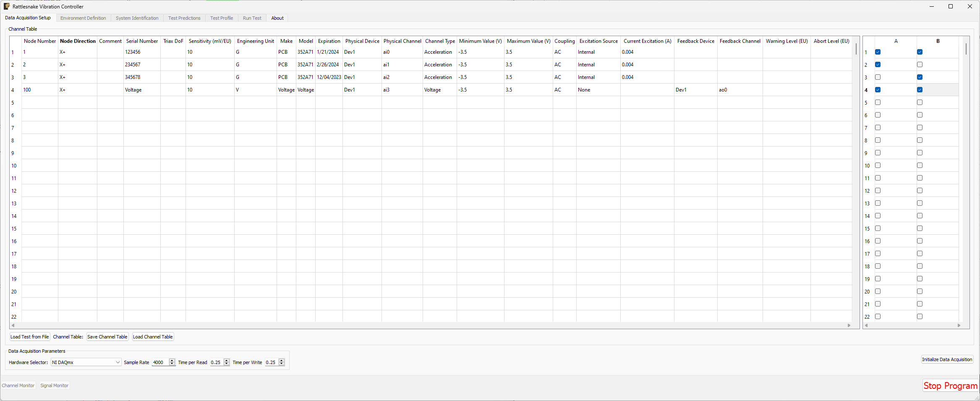Open the Environment Definition tab
The image size is (980, 401).
tap(83, 18)
